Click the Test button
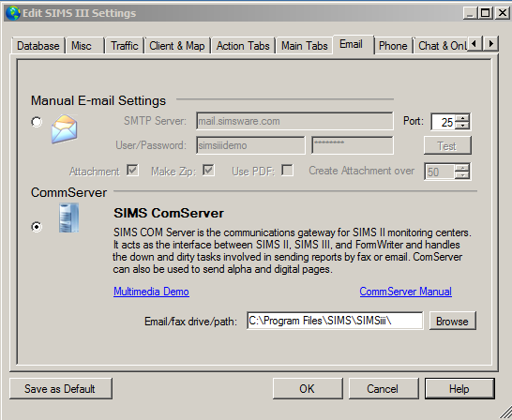The image size is (512, 420). [x=447, y=145]
